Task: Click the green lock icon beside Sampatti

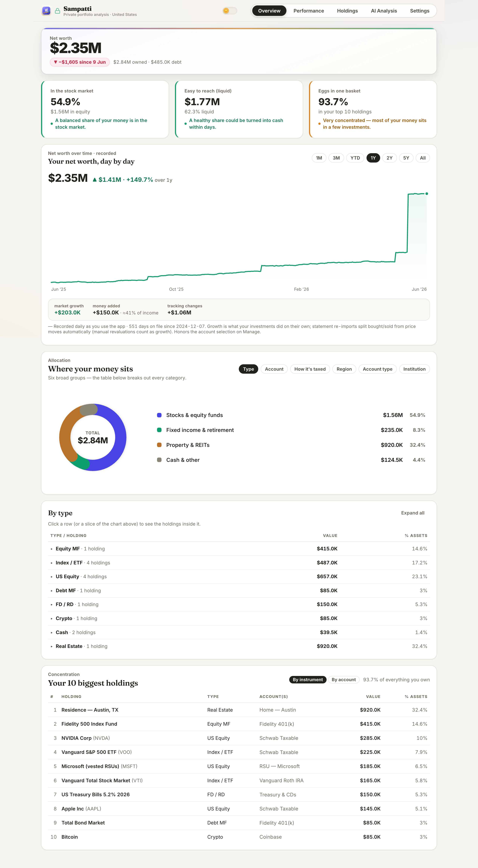Action: coord(58,11)
